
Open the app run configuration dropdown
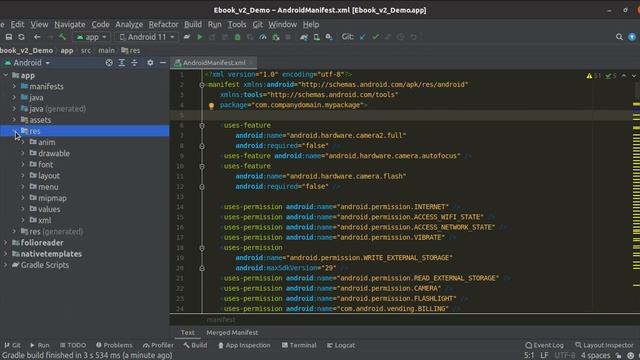pos(91,37)
